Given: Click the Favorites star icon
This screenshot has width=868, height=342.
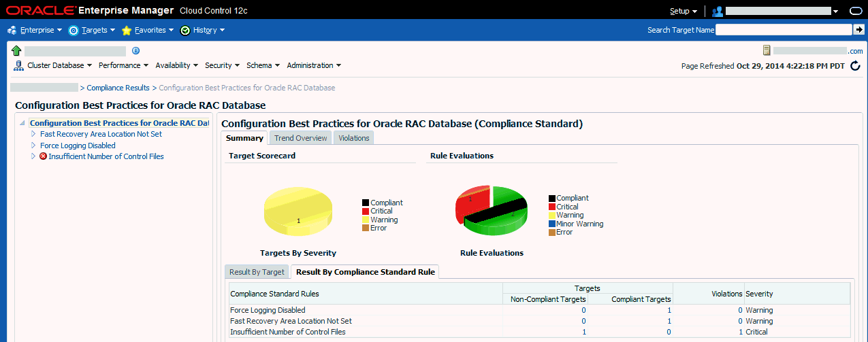Looking at the screenshot, I should [127, 31].
